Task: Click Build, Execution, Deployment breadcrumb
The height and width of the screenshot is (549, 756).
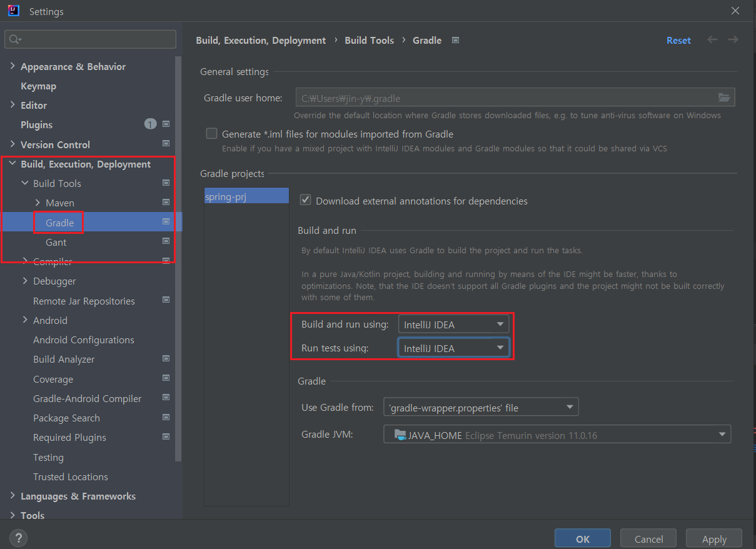Action: pyautogui.click(x=261, y=40)
